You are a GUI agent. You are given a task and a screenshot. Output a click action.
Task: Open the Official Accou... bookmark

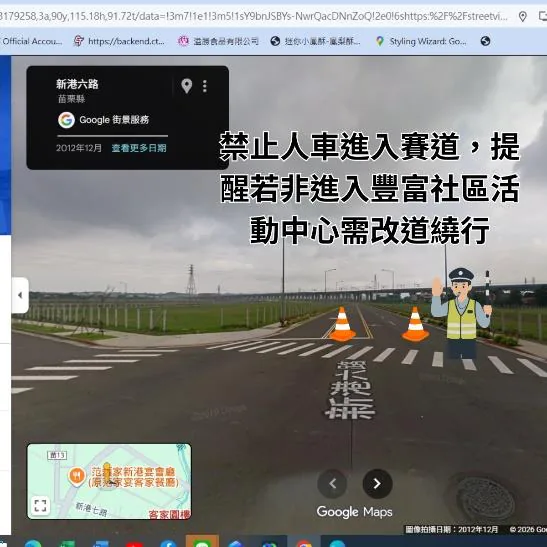tap(31, 42)
